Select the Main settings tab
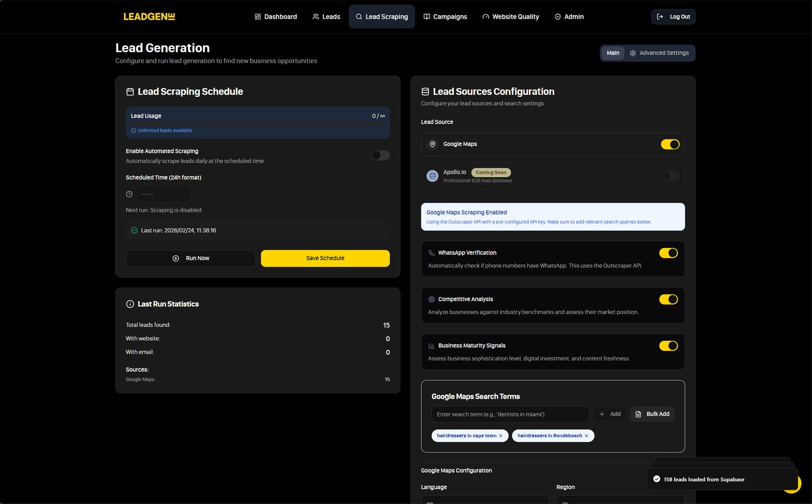 tap(613, 53)
